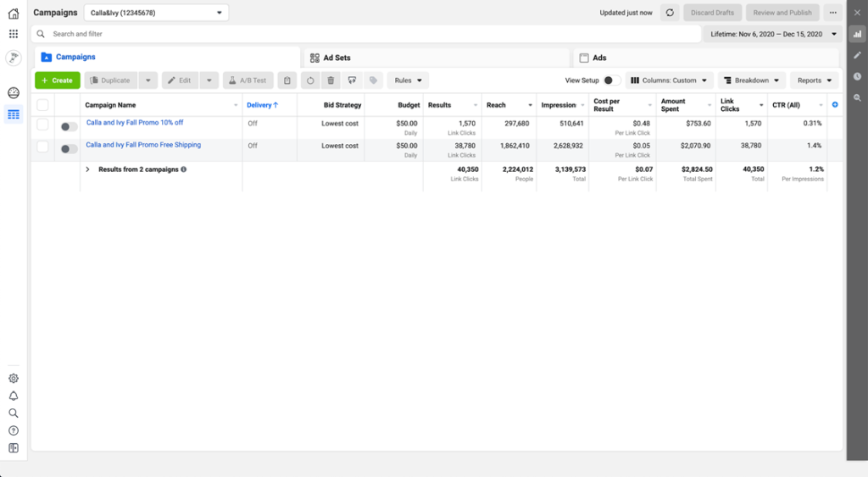Viewport: 868px width, 477px height.
Task: Open the Duplicate options dropdown arrow
Action: 147,80
